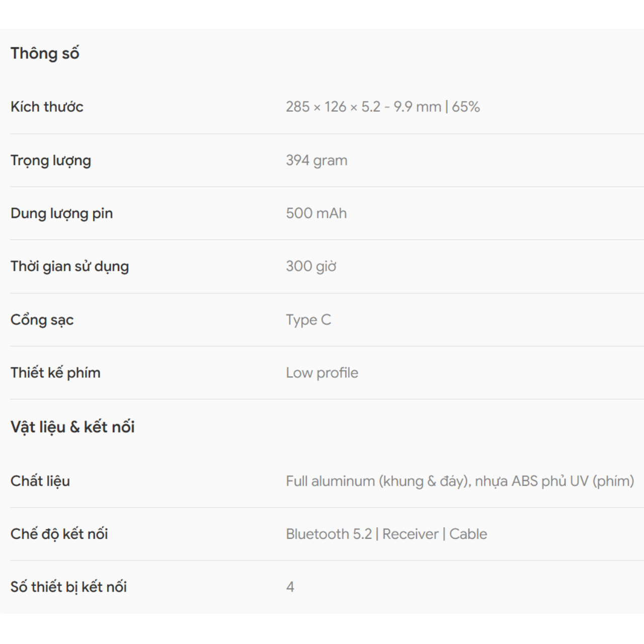The height and width of the screenshot is (644, 644).
Task: Click the 500 mAh battery value
Action: [x=316, y=213]
